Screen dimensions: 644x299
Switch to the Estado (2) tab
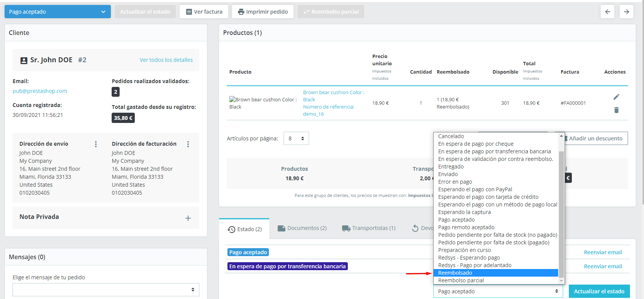click(245, 229)
